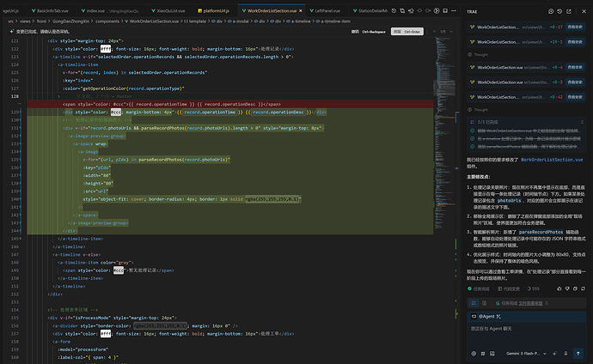View changes of entry with +0 -4

(x=575, y=67)
